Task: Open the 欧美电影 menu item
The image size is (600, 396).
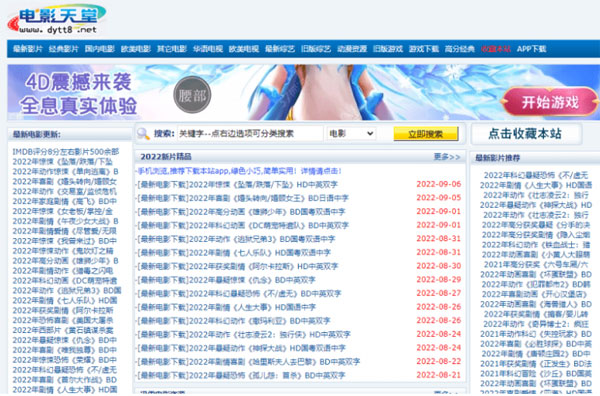Action: (135, 49)
